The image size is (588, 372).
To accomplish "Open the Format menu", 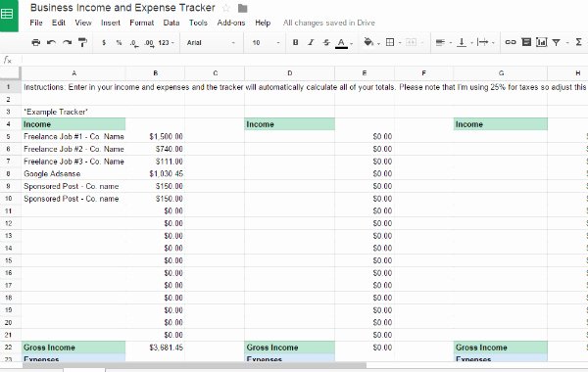I will pyautogui.click(x=142, y=23).
